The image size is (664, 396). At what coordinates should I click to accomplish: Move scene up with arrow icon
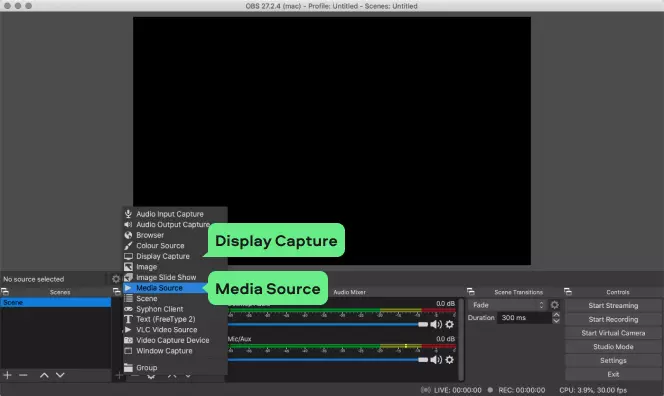pyautogui.click(x=44, y=375)
